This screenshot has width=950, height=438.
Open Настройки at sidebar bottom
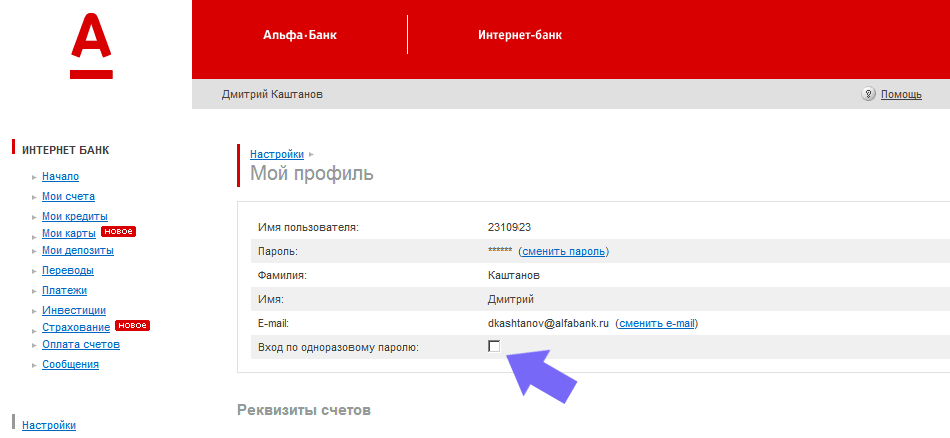pos(49,425)
